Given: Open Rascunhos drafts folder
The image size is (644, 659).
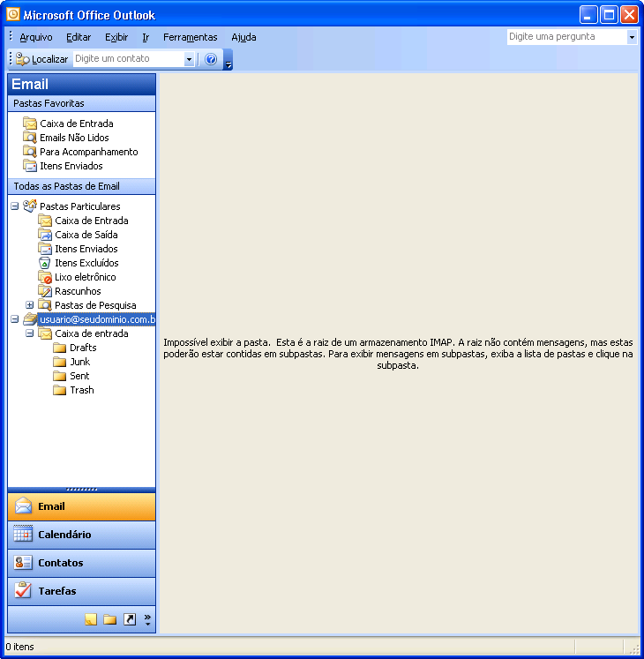Looking at the screenshot, I should [78, 291].
